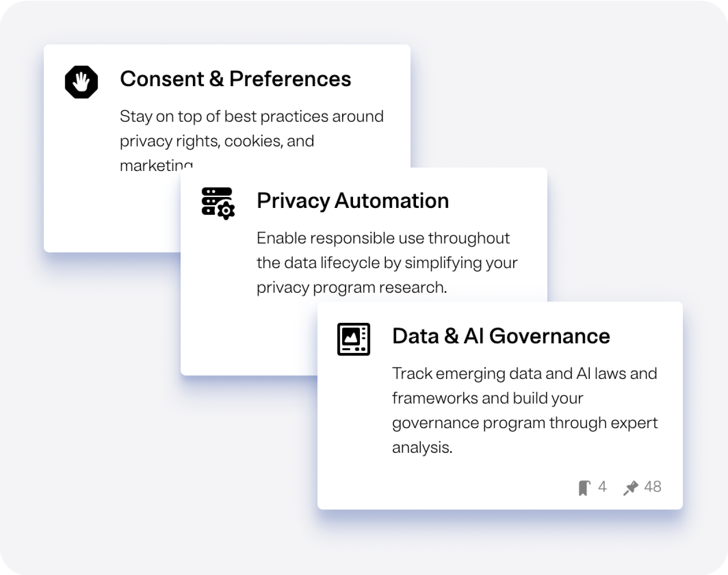Screen dimensions: 728x575
Task: Click 'privacy program research.' text line
Action: tap(352, 287)
